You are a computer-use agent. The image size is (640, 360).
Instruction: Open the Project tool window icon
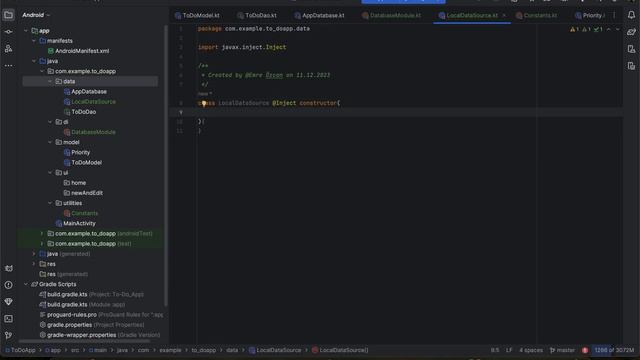pyautogui.click(x=8, y=15)
